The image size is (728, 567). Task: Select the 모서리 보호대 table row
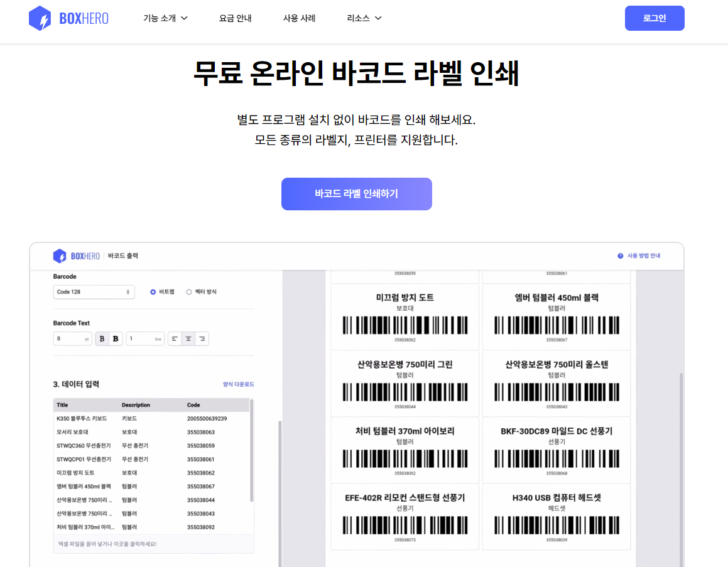151,432
